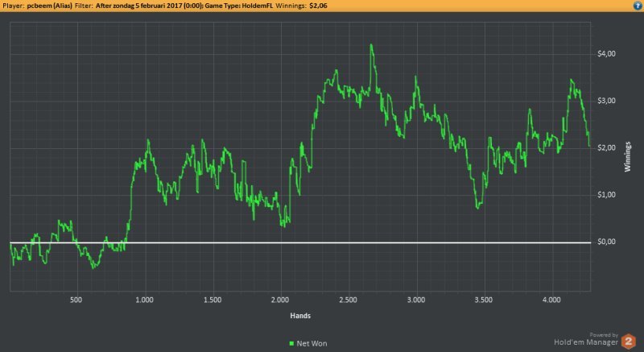Click the 3.000 hands axis label

pyautogui.click(x=416, y=300)
